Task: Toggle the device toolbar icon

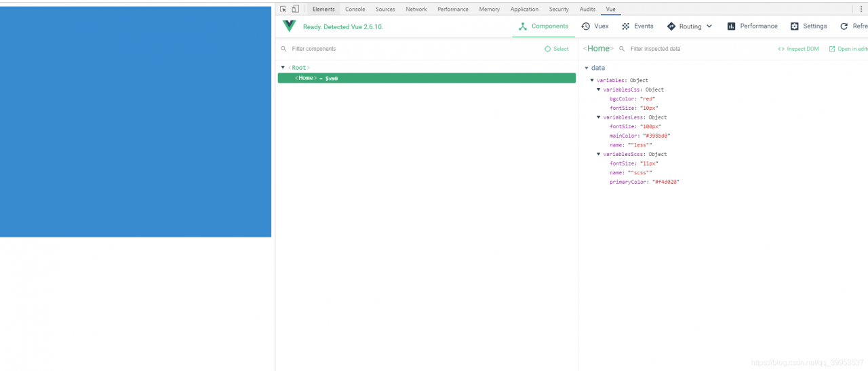Action: pyautogui.click(x=295, y=9)
